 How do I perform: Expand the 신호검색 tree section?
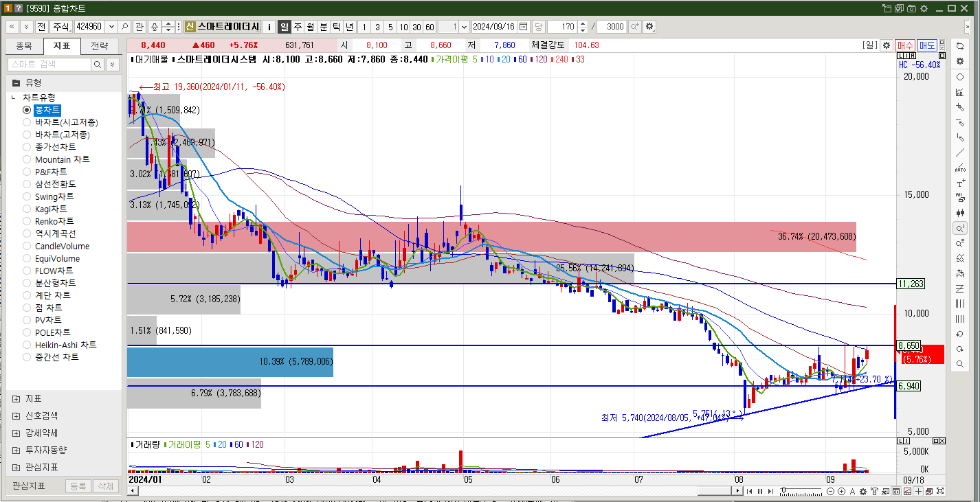(16, 415)
